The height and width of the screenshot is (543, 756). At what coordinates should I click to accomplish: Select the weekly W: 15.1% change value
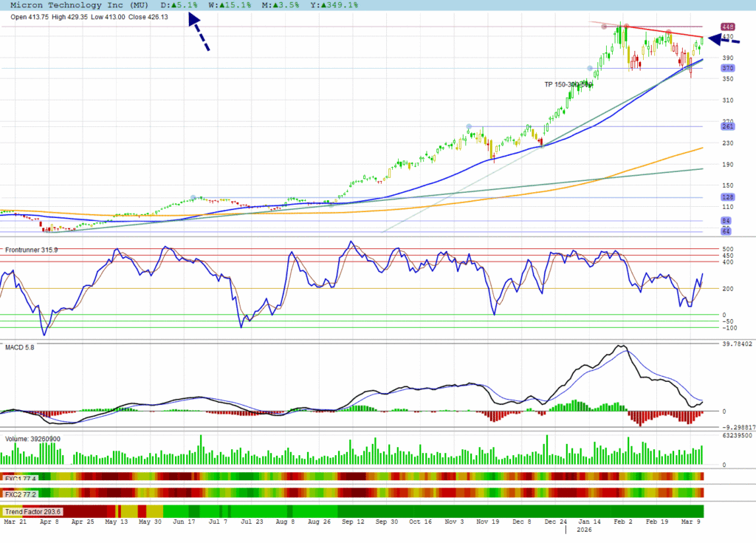tap(230, 5)
